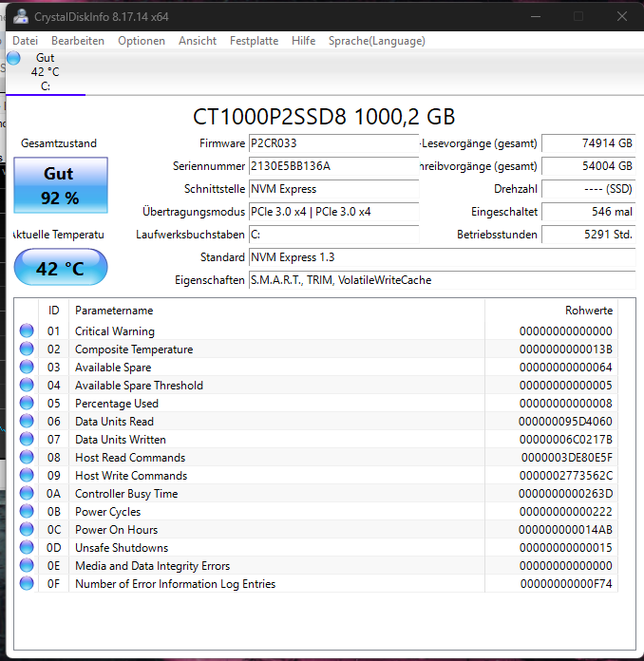The image size is (644, 661).
Task: Click the status icon for Available Spare row
Action: [27, 368]
